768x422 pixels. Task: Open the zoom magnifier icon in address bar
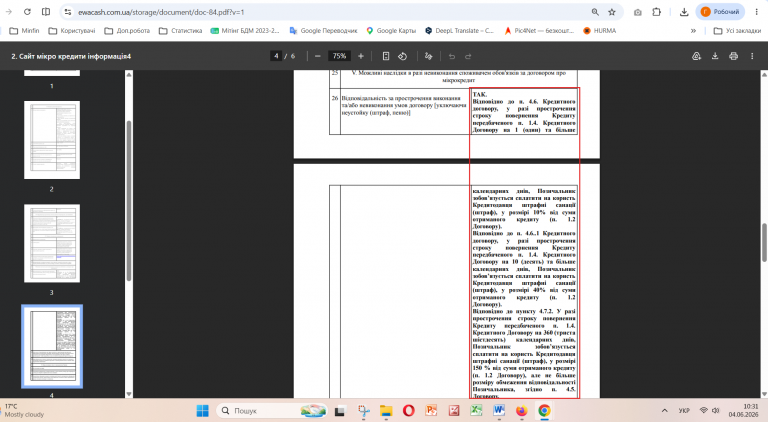(595, 12)
